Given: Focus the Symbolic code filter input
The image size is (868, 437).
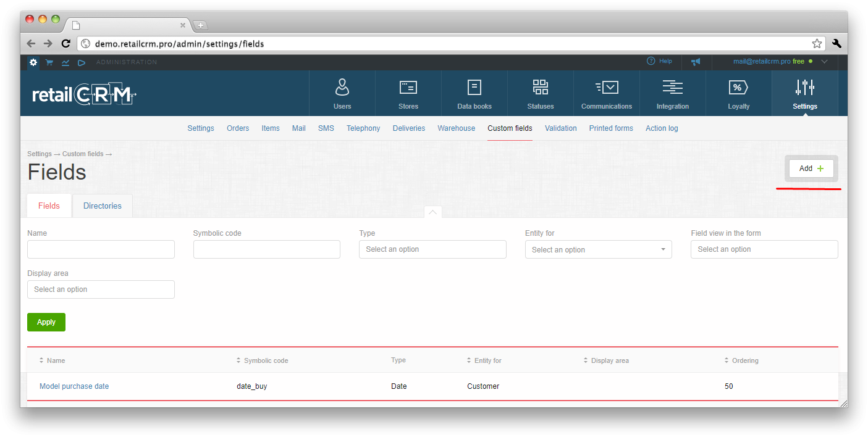Looking at the screenshot, I should tap(267, 249).
